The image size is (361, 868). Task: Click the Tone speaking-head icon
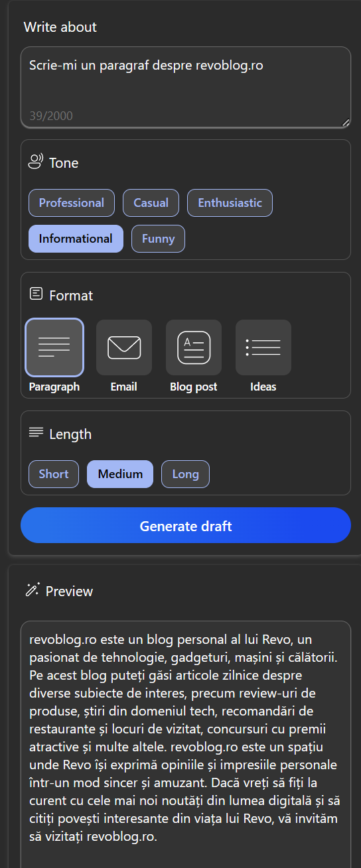[x=36, y=162]
